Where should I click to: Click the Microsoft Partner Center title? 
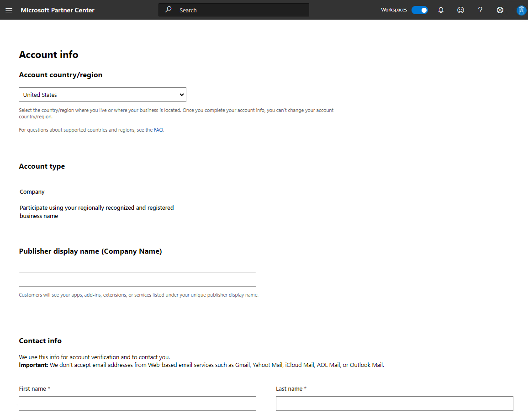[x=58, y=10]
